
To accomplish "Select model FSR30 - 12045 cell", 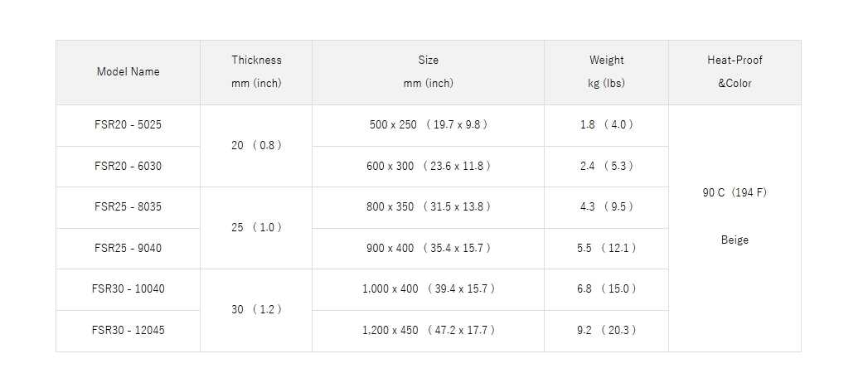I will pyautogui.click(x=128, y=331).
